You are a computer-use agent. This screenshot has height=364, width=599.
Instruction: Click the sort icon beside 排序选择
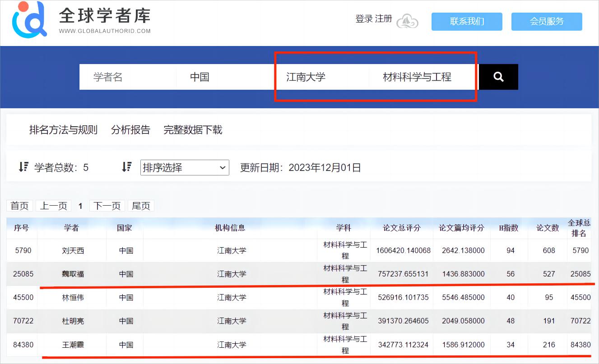127,167
